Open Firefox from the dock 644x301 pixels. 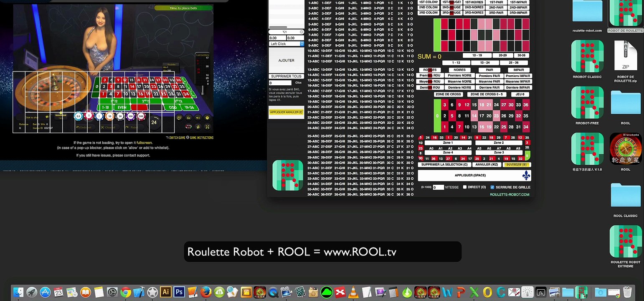pos(205,292)
